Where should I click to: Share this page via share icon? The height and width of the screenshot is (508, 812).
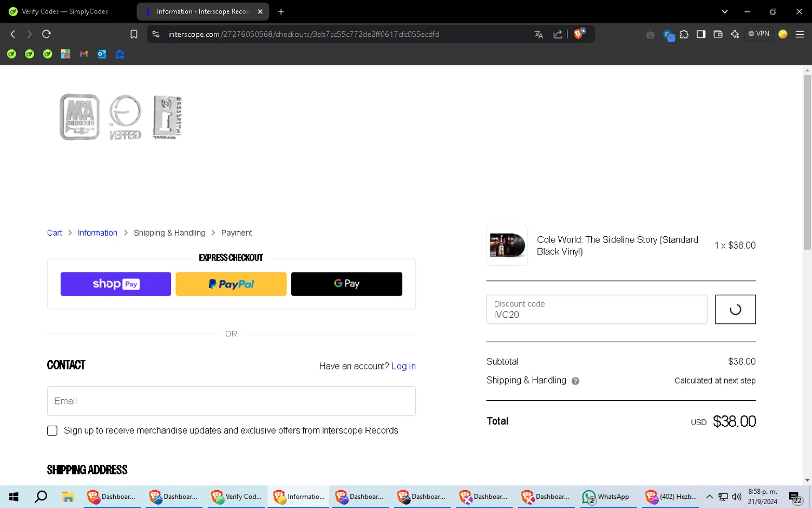[x=558, y=34]
